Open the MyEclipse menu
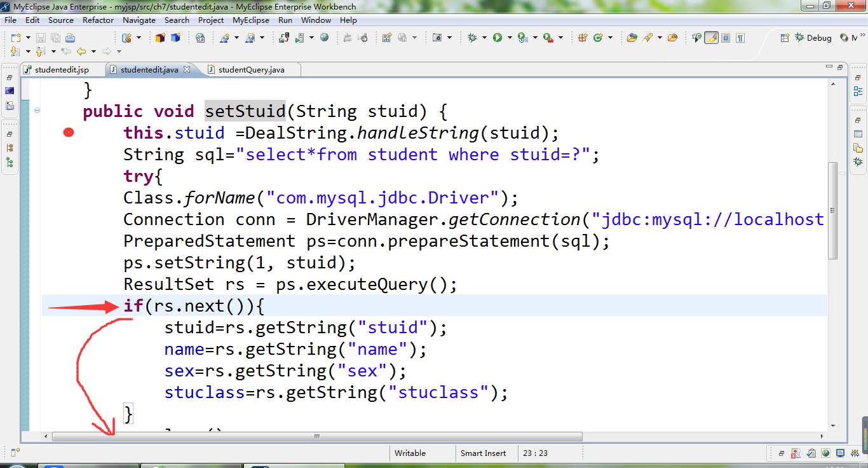Screen dimensions: 868x468 [251, 20]
